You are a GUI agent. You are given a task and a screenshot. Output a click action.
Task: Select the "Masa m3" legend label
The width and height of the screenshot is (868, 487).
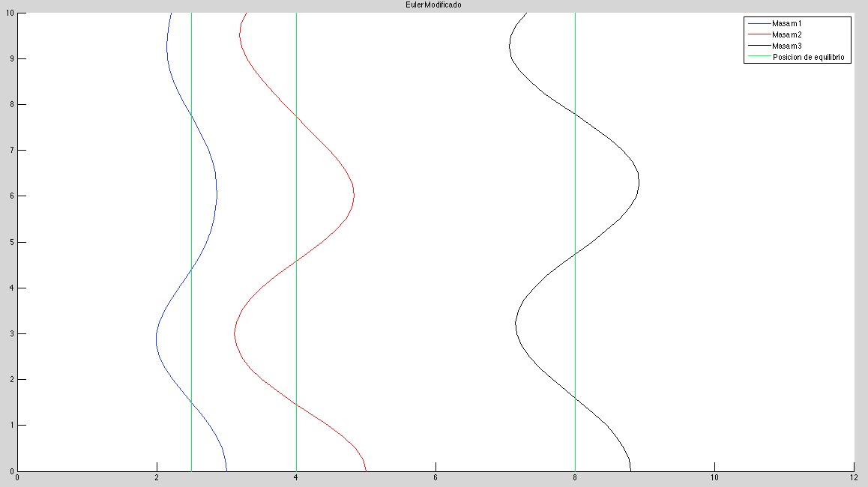click(x=787, y=46)
